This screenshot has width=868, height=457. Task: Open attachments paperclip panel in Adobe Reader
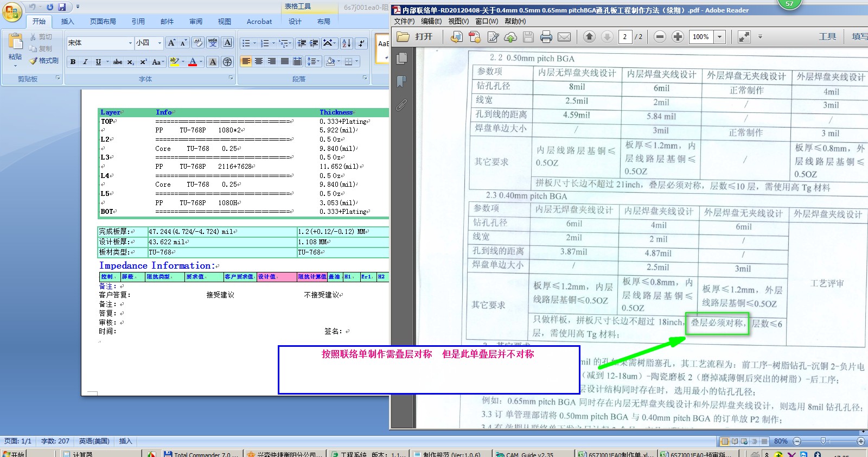click(x=402, y=105)
